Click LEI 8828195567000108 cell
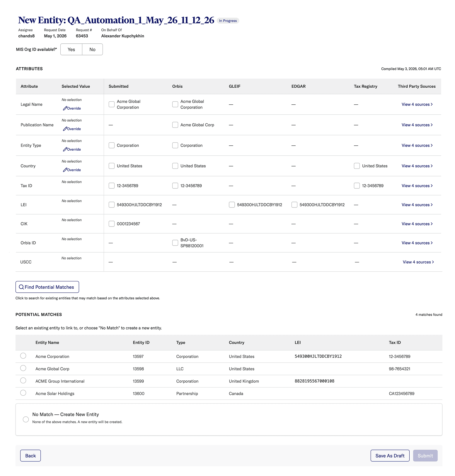455x476 pixels. click(314, 381)
